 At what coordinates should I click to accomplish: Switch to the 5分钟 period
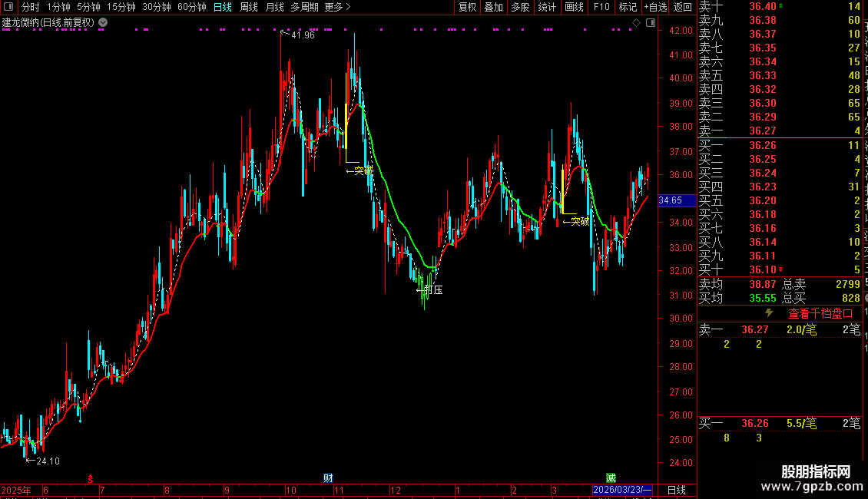point(88,7)
